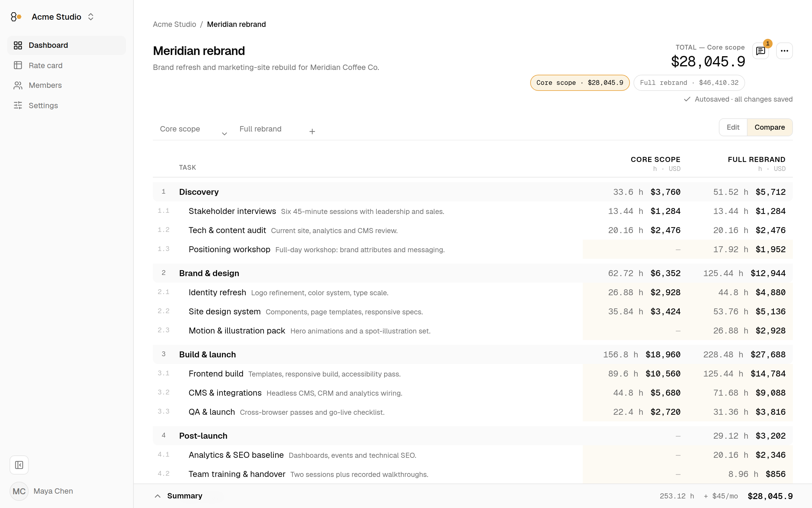Screen dimensions: 812x508
Task: Click the TASK column header
Action: point(187,167)
